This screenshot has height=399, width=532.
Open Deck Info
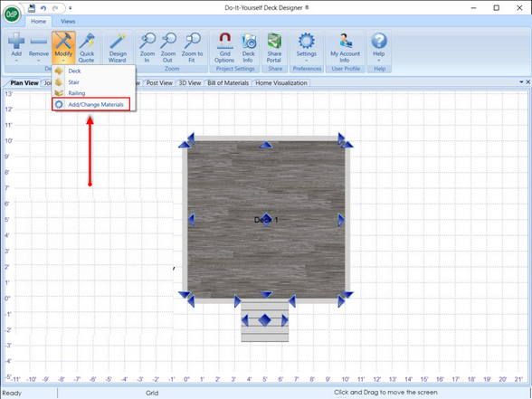coord(248,48)
